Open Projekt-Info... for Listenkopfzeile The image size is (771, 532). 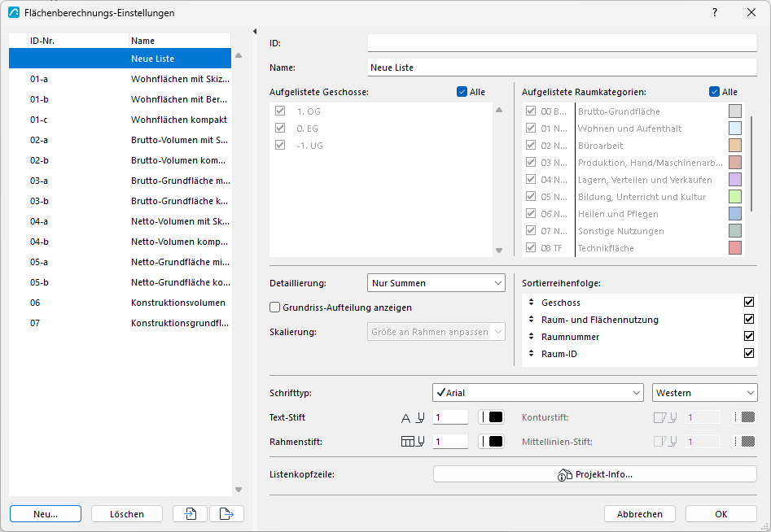point(595,474)
